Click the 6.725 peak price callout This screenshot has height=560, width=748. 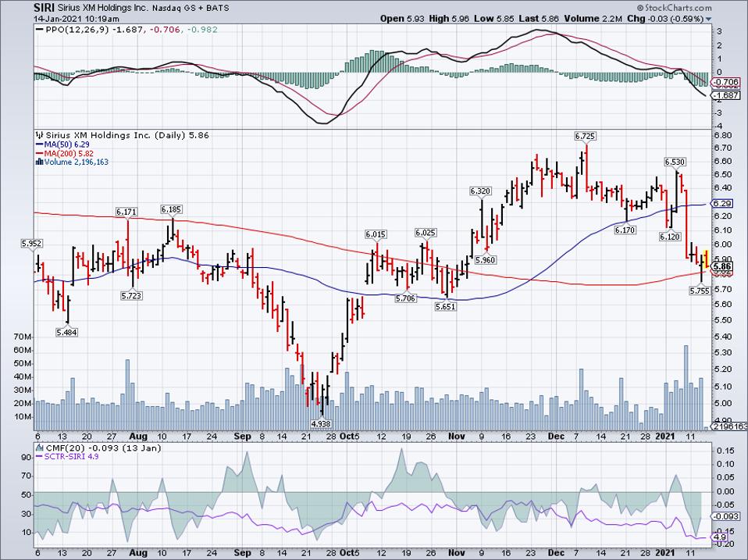[x=586, y=136]
